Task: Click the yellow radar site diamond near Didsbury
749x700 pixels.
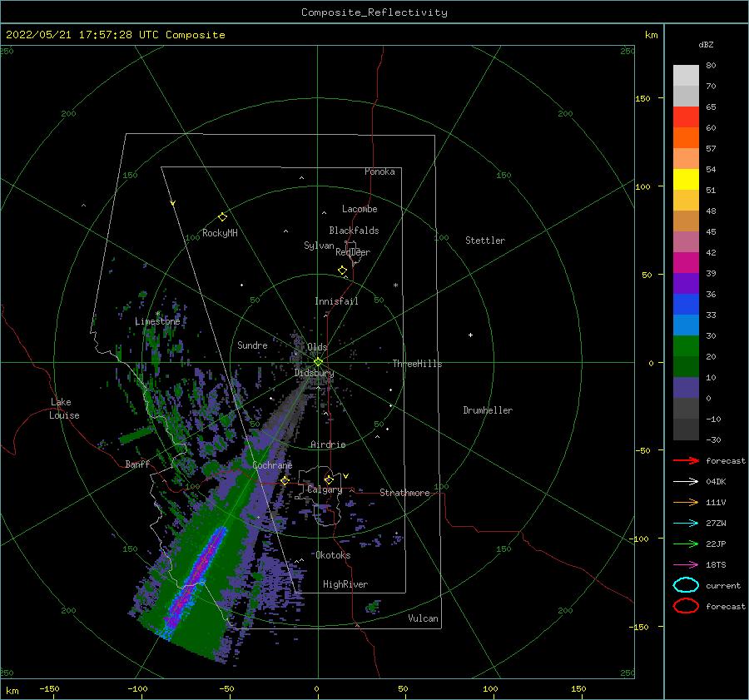Action: [x=318, y=362]
